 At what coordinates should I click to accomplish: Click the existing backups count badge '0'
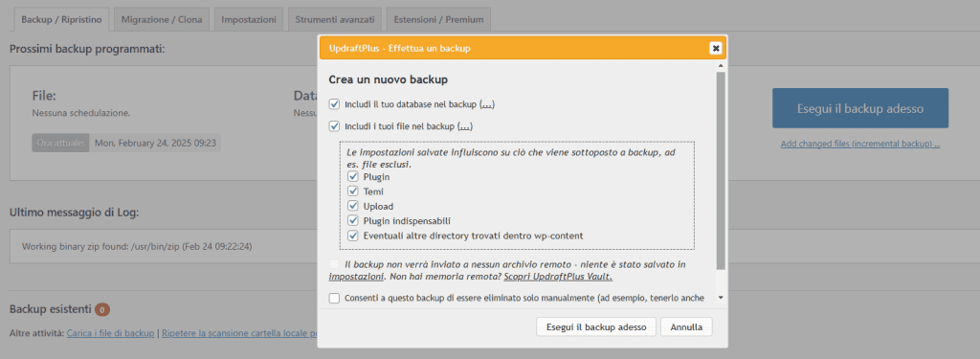(102, 309)
